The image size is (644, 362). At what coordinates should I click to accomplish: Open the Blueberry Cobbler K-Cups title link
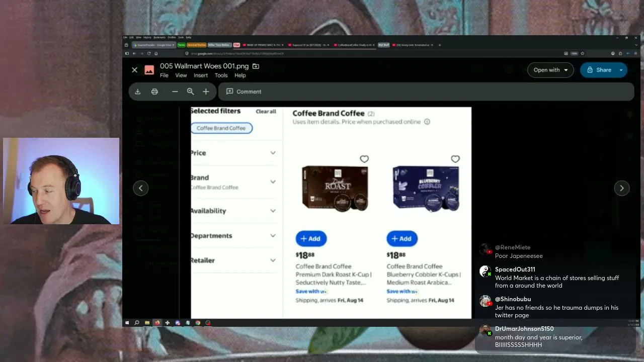click(x=424, y=275)
